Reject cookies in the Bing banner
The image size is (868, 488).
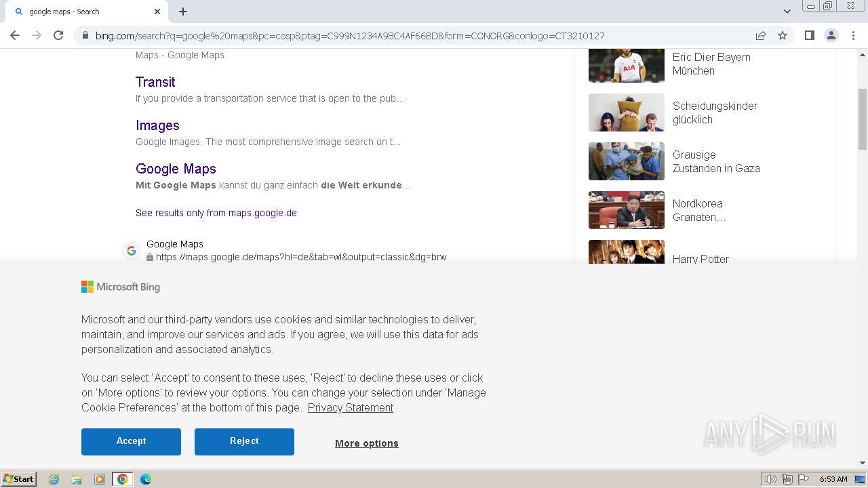(x=244, y=441)
